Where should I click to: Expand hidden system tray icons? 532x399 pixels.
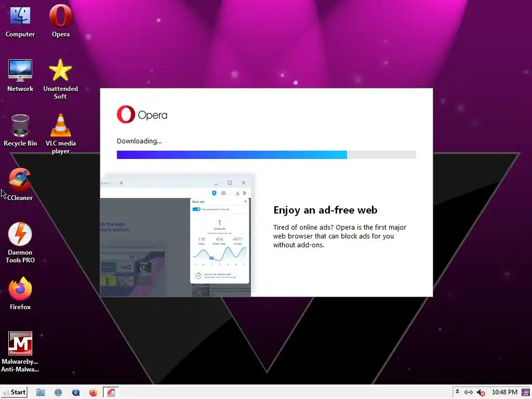point(457,392)
